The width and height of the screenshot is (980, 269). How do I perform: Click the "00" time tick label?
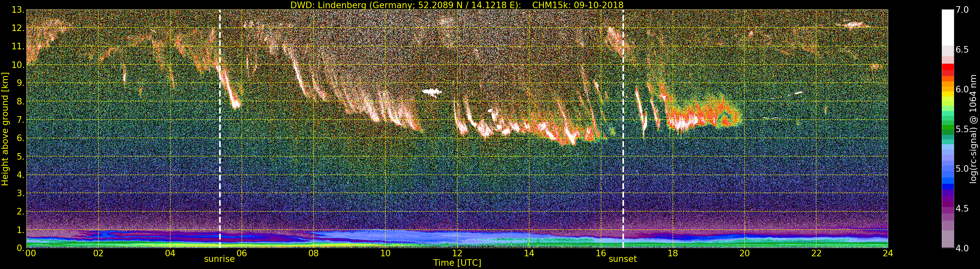click(x=30, y=253)
